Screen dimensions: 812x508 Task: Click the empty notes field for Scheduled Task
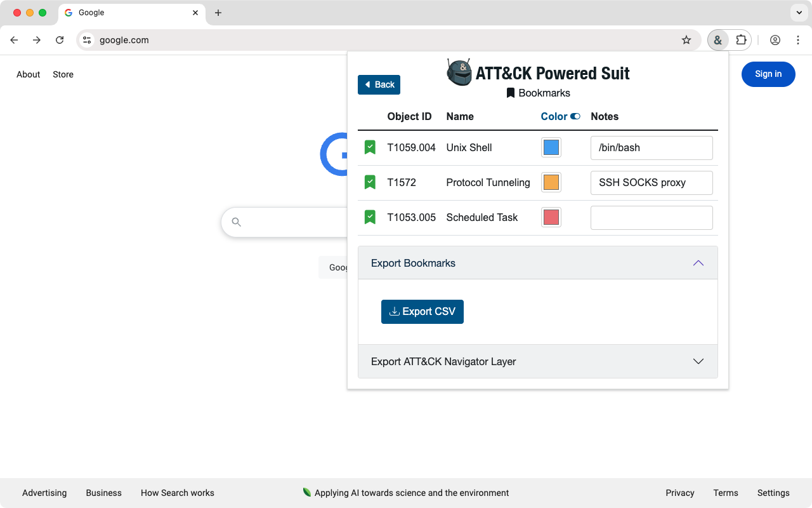click(x=652, y=218)
